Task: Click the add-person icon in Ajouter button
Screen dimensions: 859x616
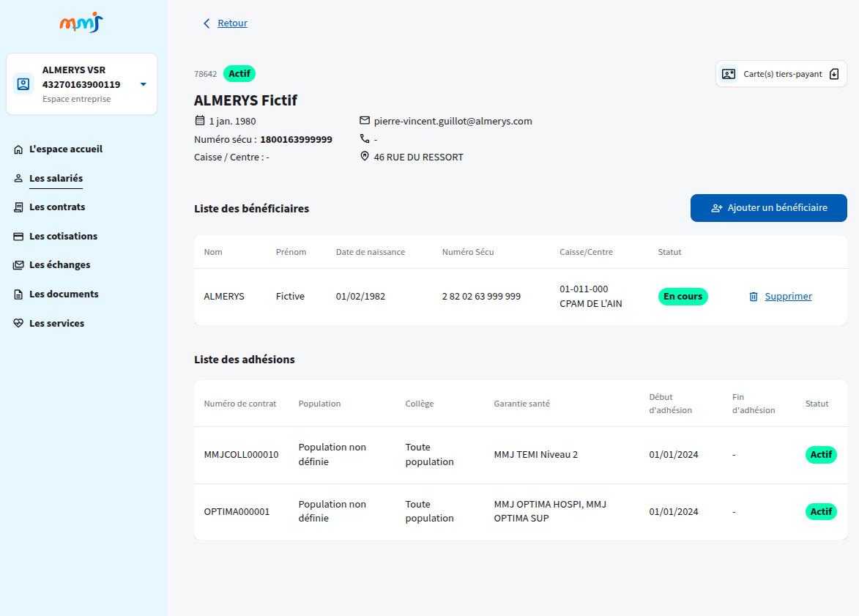Action: 716,208
